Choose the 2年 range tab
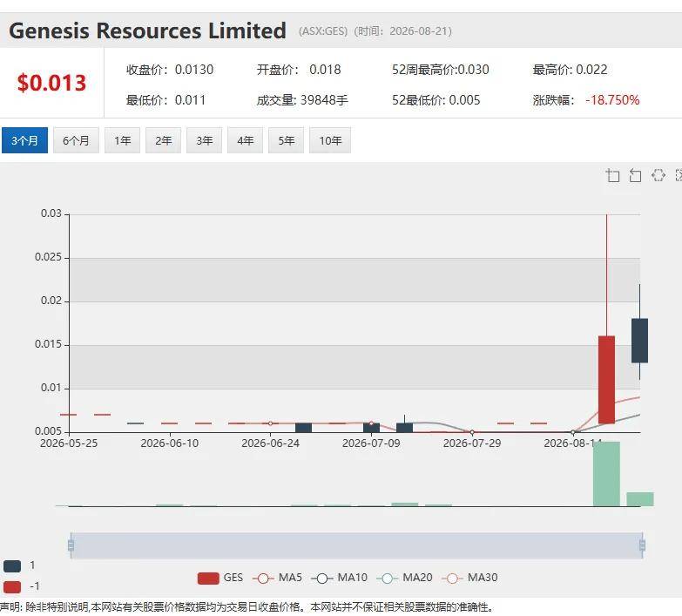This screenshot has width=682, height=616. pos(163,140)
